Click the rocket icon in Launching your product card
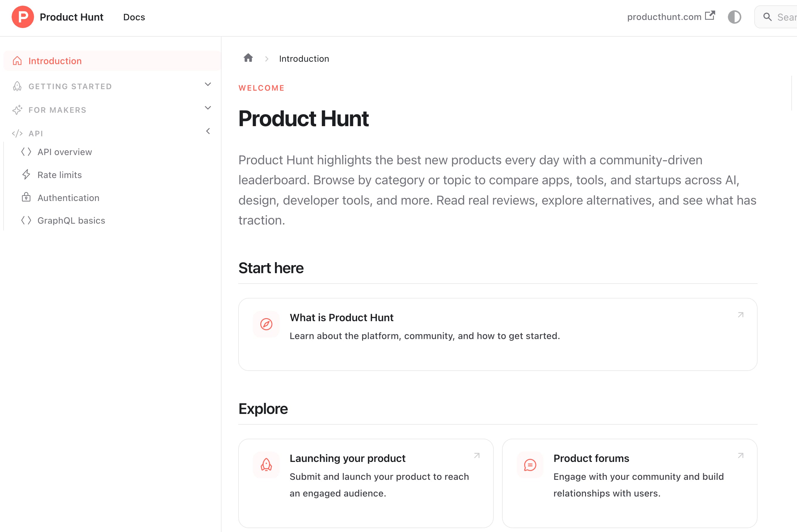Screen dimensions: 797x532 tap(266, 465)
